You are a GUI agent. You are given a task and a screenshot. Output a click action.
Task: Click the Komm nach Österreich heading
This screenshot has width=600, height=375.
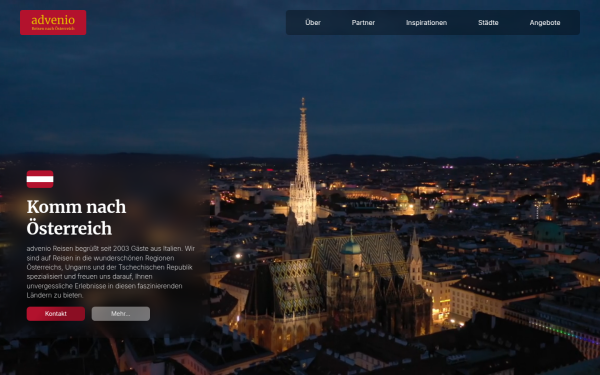pos(77,217)
